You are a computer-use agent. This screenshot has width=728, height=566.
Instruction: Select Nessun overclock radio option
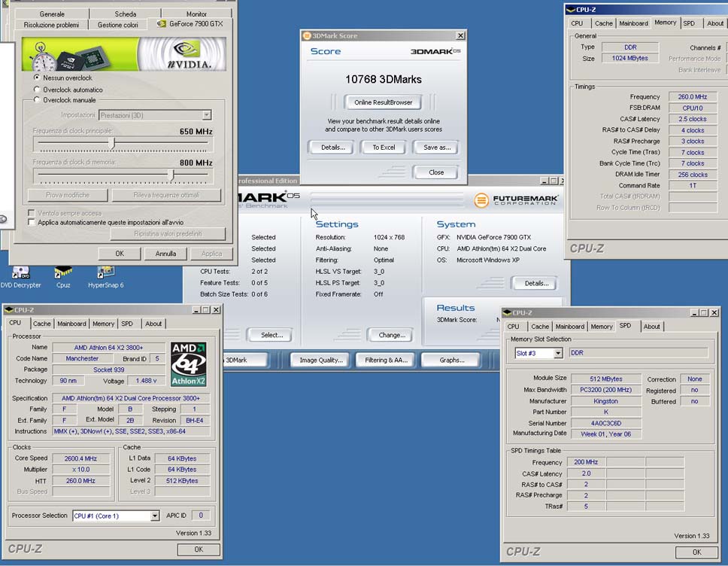[37, 78]
